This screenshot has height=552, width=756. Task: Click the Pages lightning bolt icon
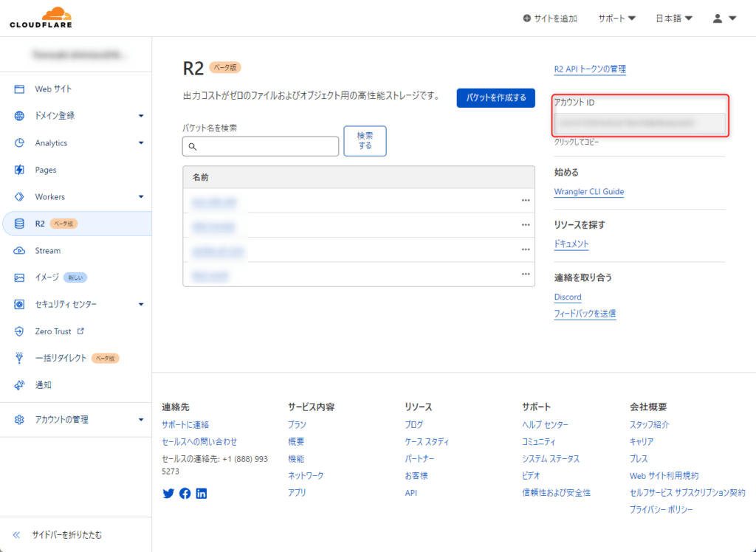coord(19,170)
